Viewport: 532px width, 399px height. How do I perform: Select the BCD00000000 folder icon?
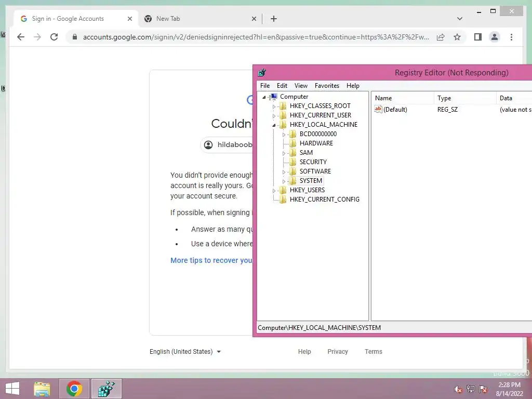(292, 134)
